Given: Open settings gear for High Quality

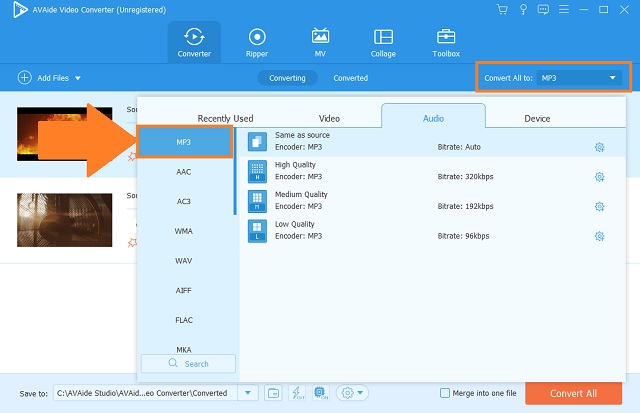Looking at the screenshot, I should pos(599,177).
